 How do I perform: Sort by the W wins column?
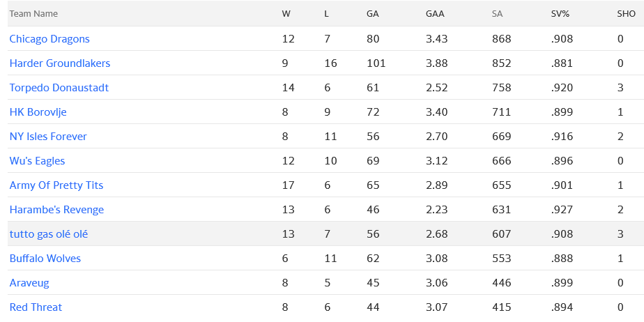coord(286,14)
